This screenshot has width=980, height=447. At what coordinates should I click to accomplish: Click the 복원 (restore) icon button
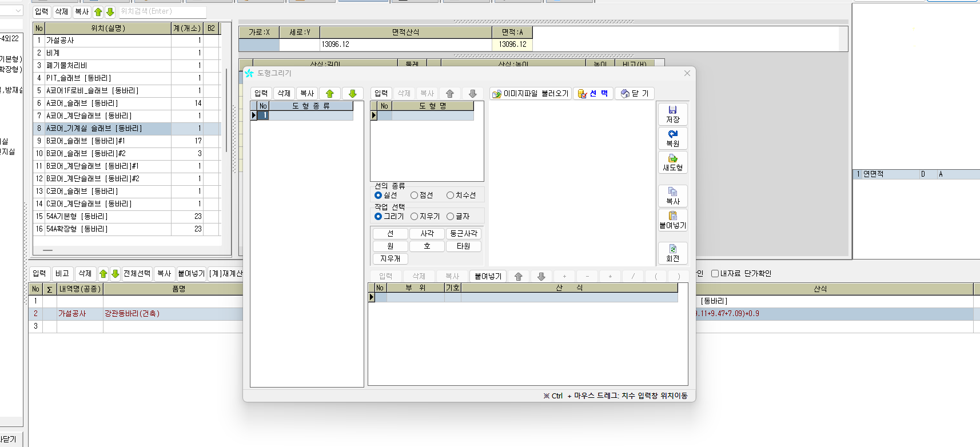(x=672, y=138)
